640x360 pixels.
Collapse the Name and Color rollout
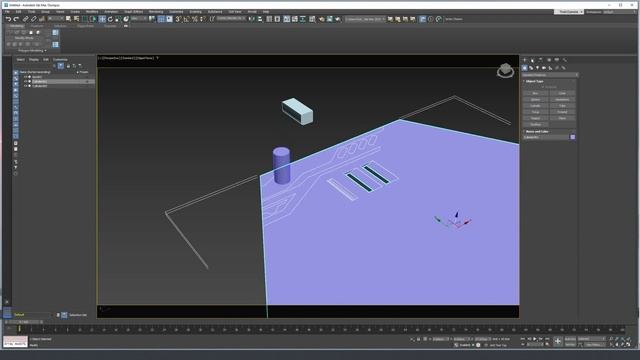coord(537,131)
